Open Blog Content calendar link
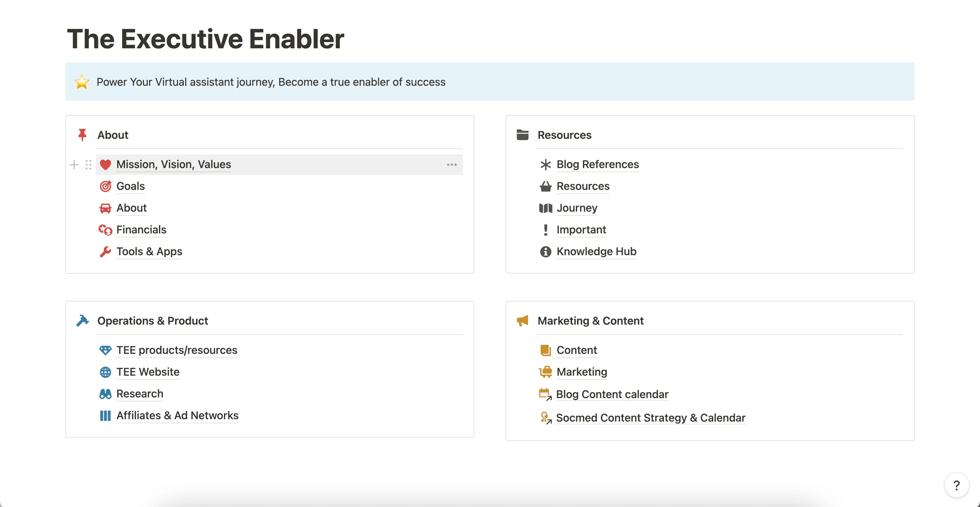Image resolution: width=980 pixels, height=507 pixels. tap(612, 394)
